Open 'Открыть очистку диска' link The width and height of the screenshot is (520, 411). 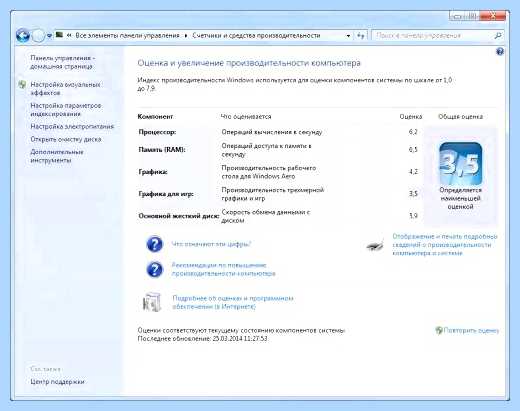(x=66, y=139)
